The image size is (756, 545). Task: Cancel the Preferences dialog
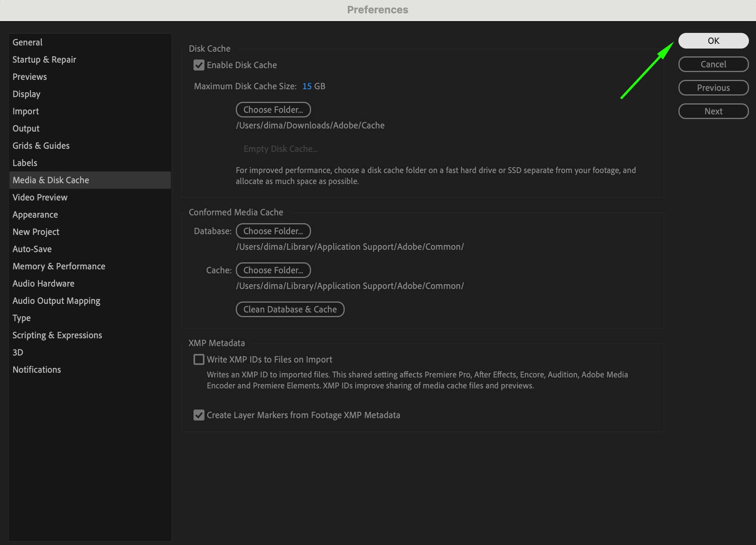pyautogui.click(x=713, y=64)
